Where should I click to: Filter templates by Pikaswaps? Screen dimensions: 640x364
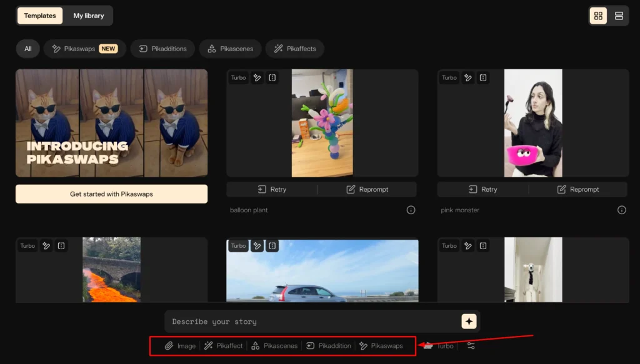click(85, 49)
